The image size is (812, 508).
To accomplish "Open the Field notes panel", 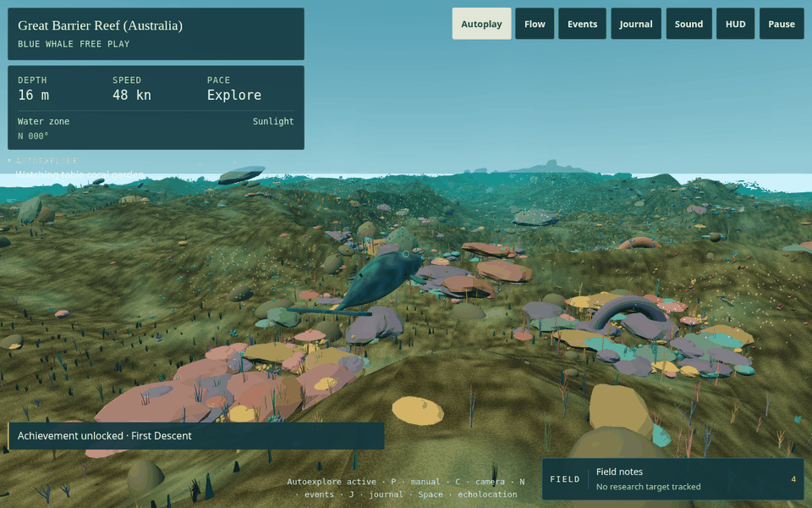I will point(673,479).
